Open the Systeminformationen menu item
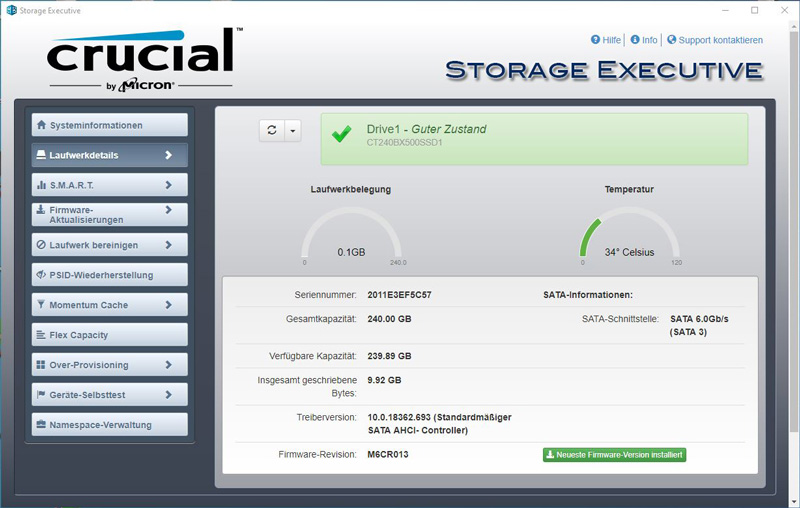The width and height of the screenshot is (800, 508). tap(110, 125)
